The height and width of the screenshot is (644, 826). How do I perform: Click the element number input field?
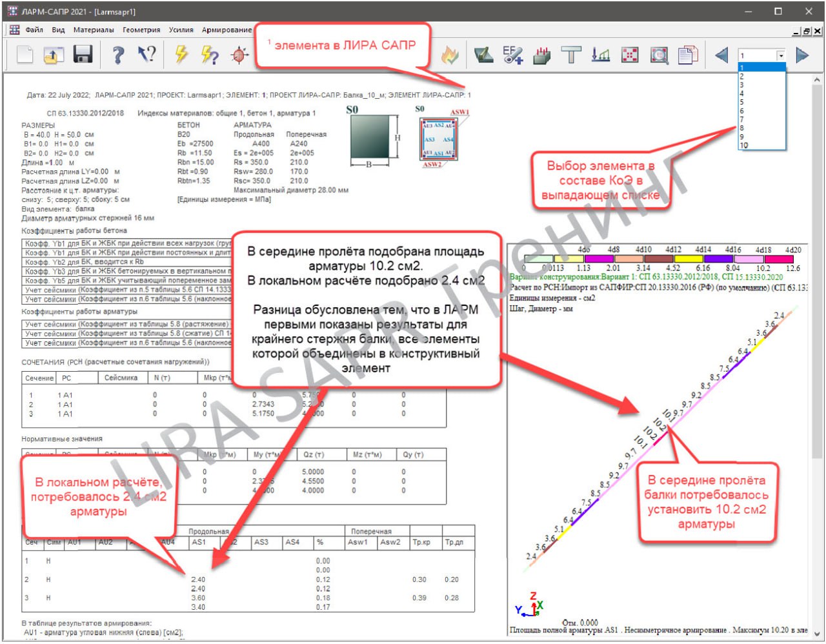(x=757, y=55)
